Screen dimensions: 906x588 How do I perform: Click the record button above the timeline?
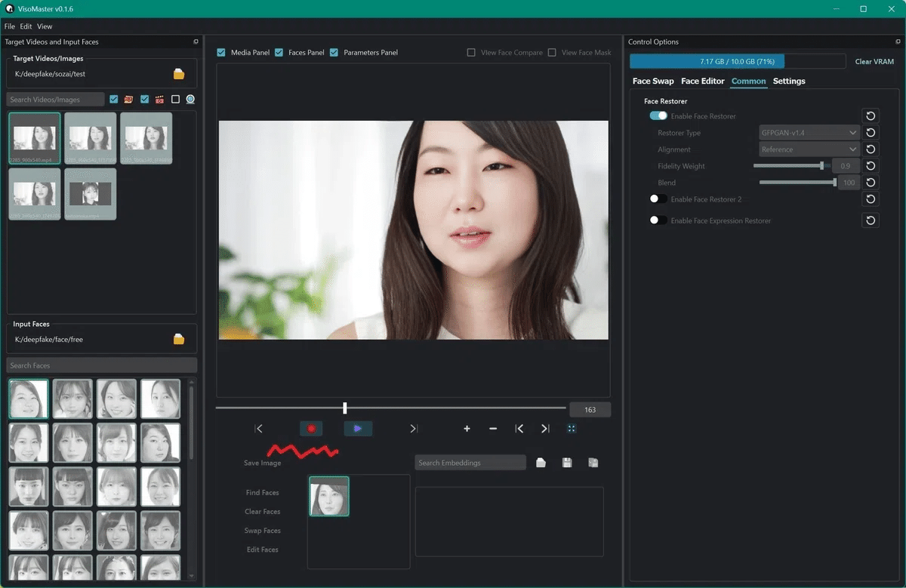[x=311, y=428]
